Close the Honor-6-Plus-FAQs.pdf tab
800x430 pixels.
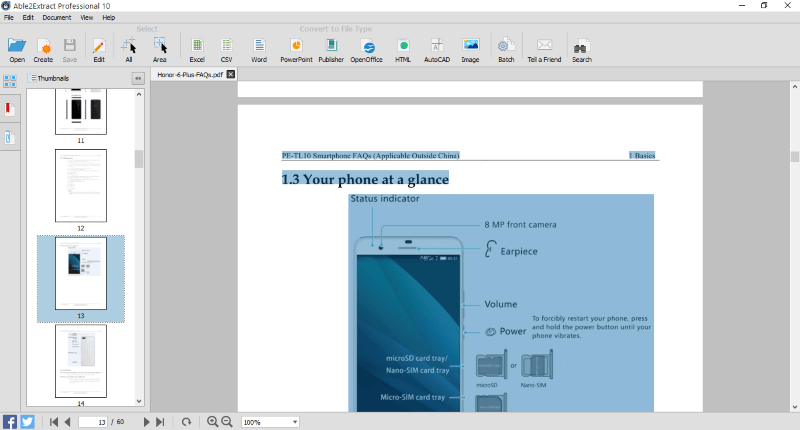[x=231, y=74]
